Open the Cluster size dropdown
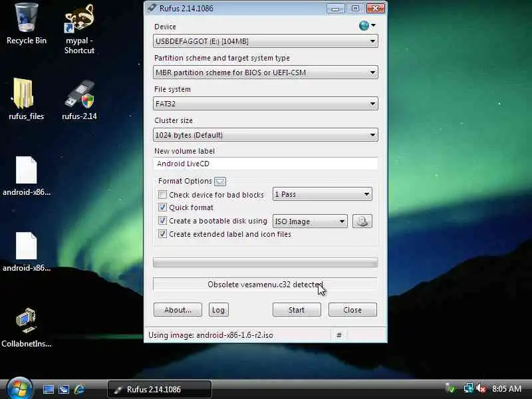Viewport: 532px width, 399px height. click(x=265, y=135)
